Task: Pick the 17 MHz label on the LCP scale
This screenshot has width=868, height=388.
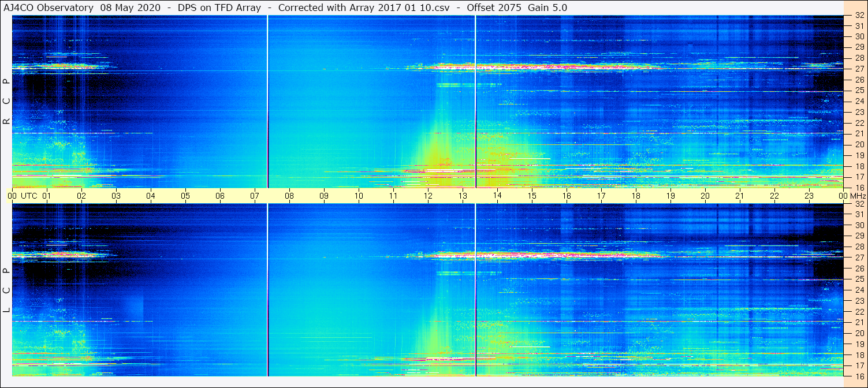Action: pyautogui.click(x=859, y=365)
